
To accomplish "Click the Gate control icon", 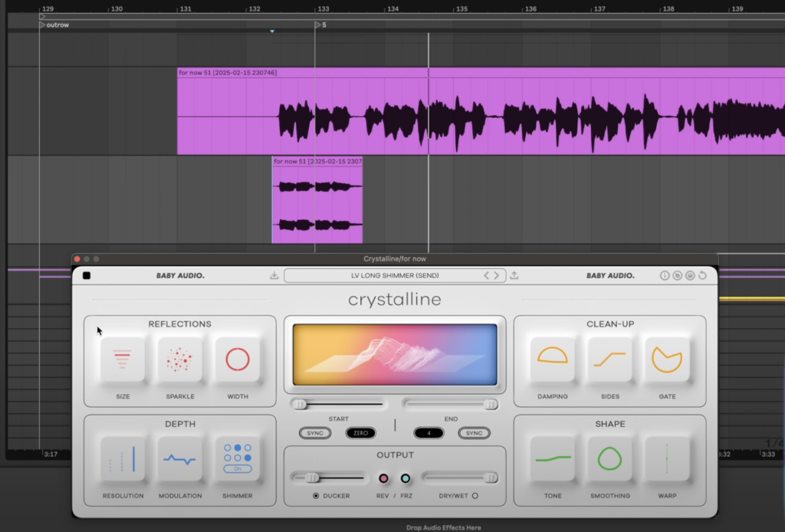I will coord(667,360).
